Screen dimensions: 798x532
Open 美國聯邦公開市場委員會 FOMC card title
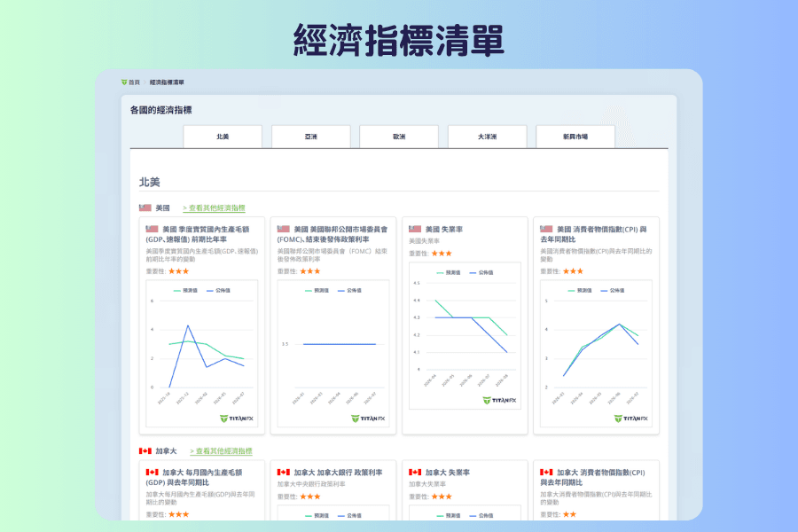coord(332,234)
